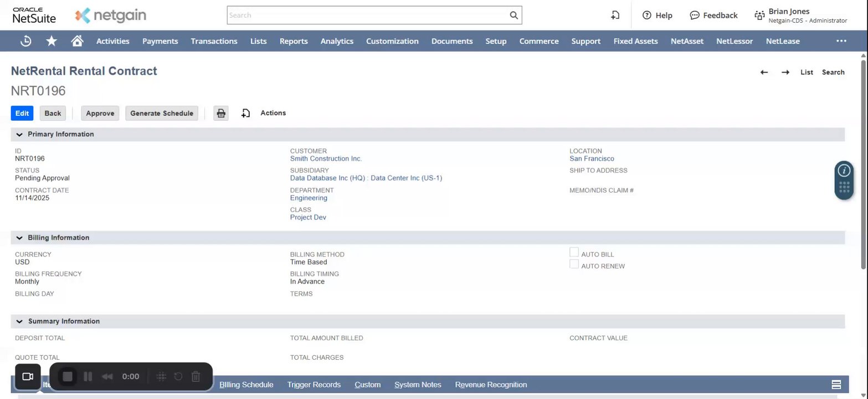Open the Setup menu
The image size is (868, 399).
coord(496,41)
